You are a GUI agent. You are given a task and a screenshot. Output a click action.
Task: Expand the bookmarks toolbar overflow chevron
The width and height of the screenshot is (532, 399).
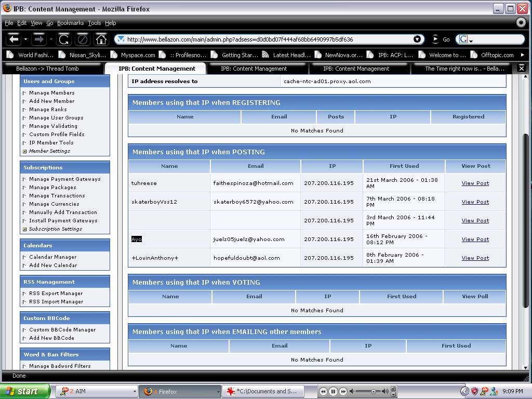coord(522,55)
